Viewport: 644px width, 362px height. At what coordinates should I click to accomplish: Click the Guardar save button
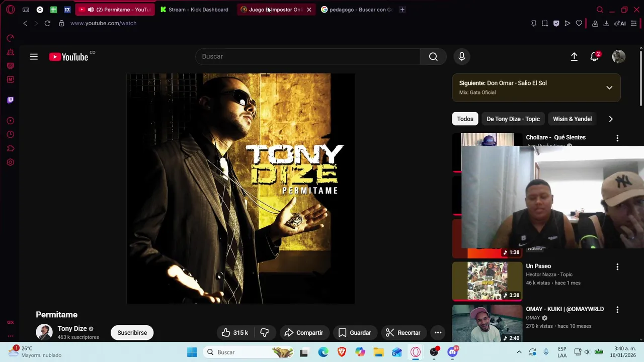[355, 333]
